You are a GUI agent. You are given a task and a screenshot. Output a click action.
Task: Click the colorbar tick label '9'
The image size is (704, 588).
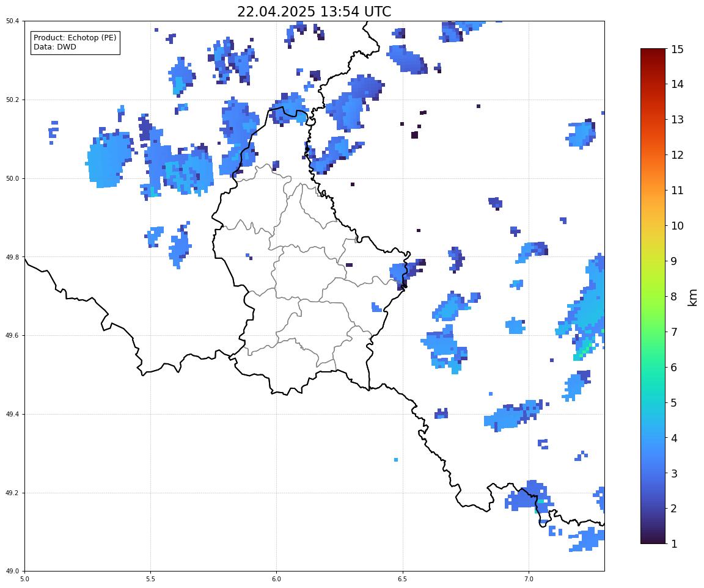(674, 261)
